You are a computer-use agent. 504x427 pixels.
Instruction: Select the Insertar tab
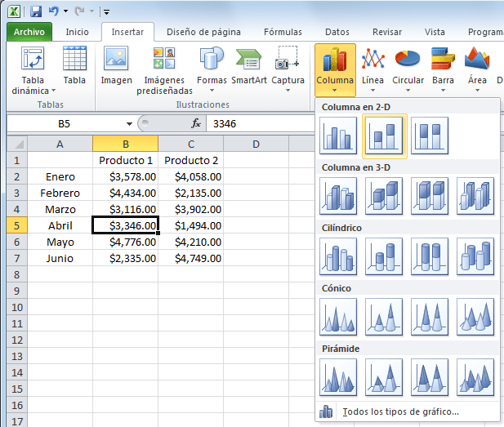127,32
